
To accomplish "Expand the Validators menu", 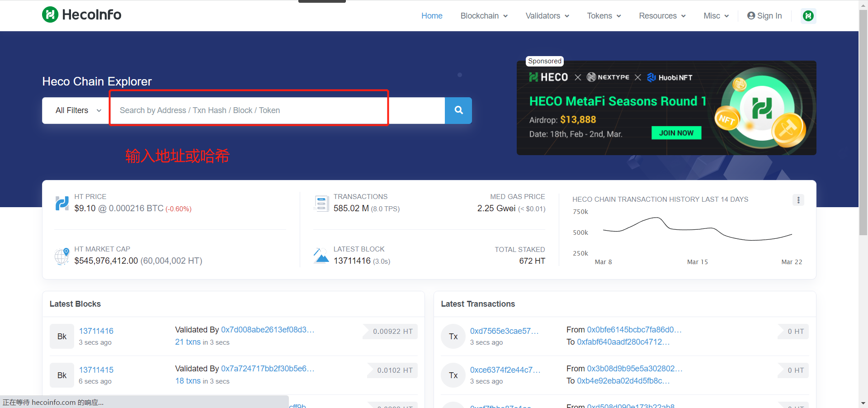I will tap(547, 16).
